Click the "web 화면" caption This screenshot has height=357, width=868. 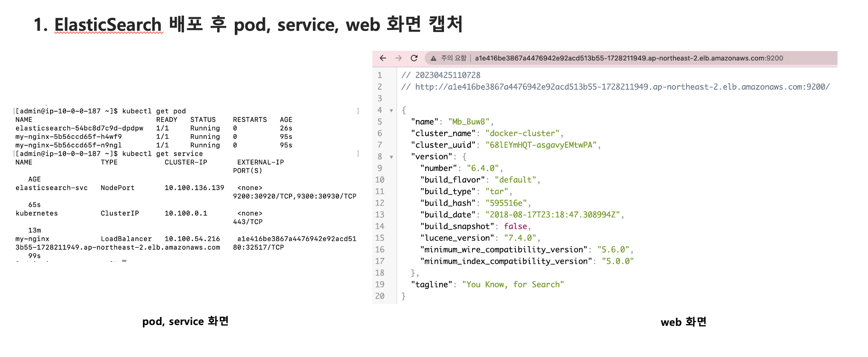pyautogui.click(x=684, y=322)
